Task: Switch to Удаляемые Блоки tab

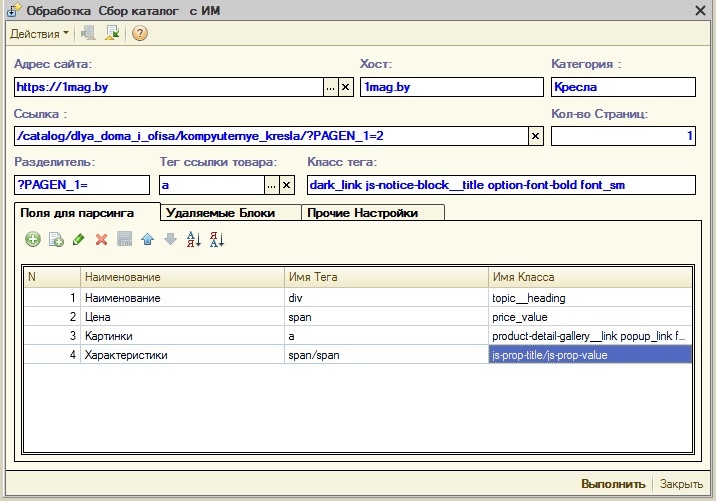Action: [231, 213]
